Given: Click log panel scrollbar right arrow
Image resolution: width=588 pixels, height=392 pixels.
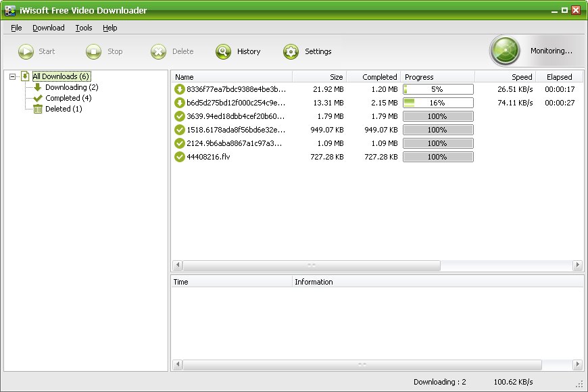Looking at the screenshot, I should coord(577,364).
